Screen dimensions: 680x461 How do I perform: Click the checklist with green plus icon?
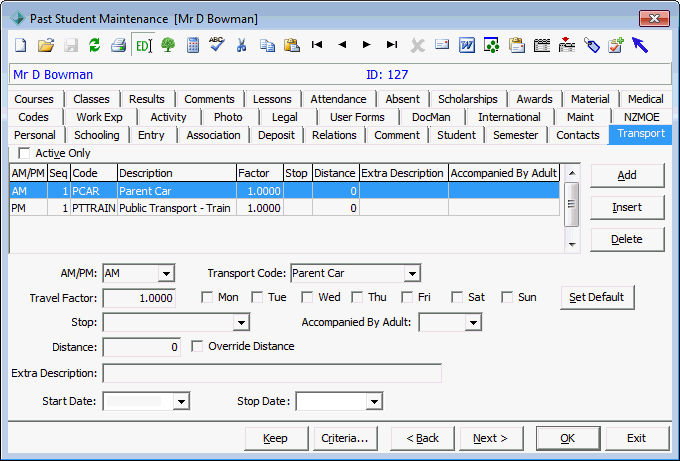[616, 45]
